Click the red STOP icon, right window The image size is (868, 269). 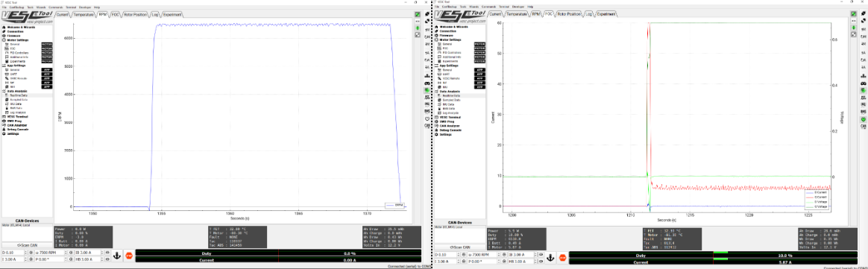pos(562,258)
